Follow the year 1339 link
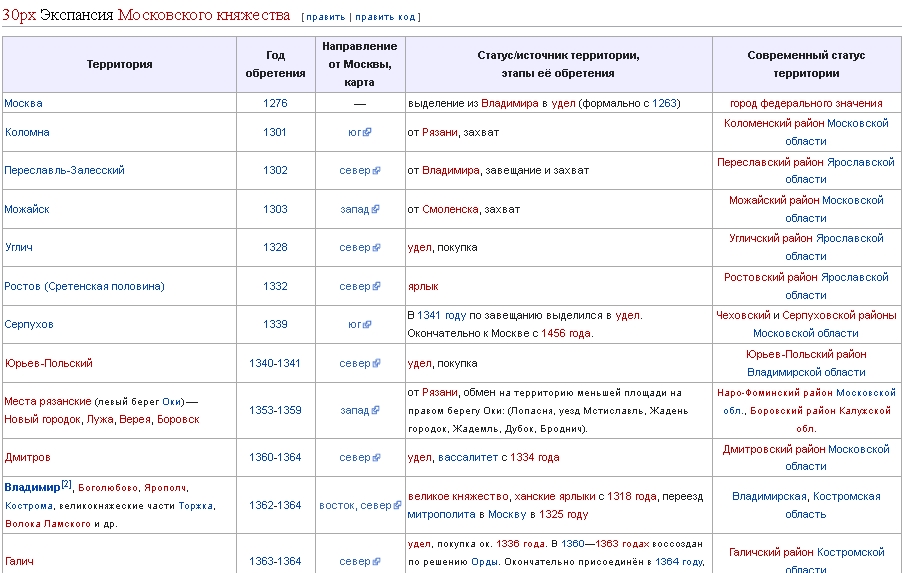Screen dimensions: 911x573 click(275, 324)
